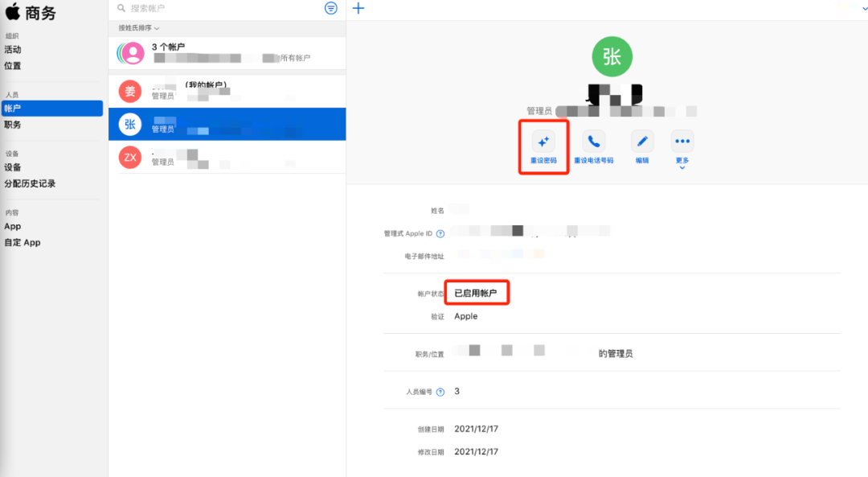868x477 pixels.
Task: Select the '3 个帐户' all accounts row
Action: 227,53
